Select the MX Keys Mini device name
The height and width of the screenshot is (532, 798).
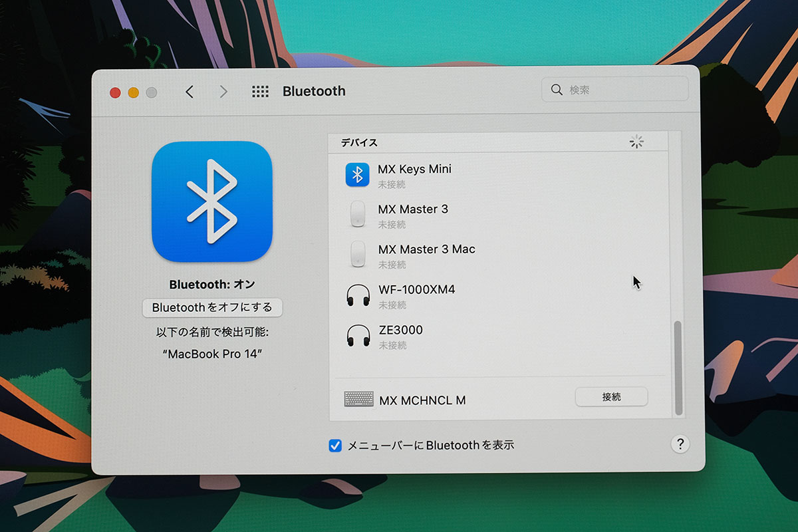tap(414, 169)
